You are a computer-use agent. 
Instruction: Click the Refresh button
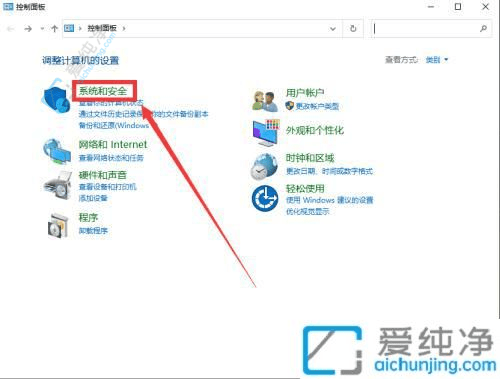[353, 29]
